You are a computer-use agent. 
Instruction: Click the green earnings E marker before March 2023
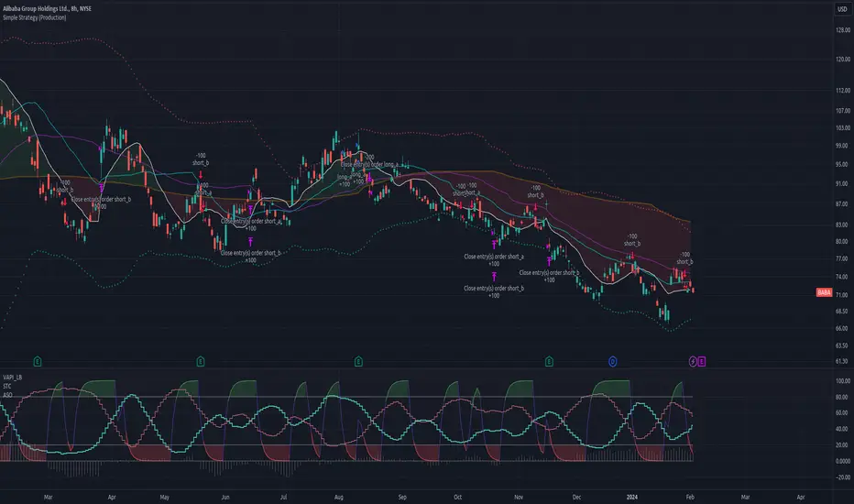38,361
